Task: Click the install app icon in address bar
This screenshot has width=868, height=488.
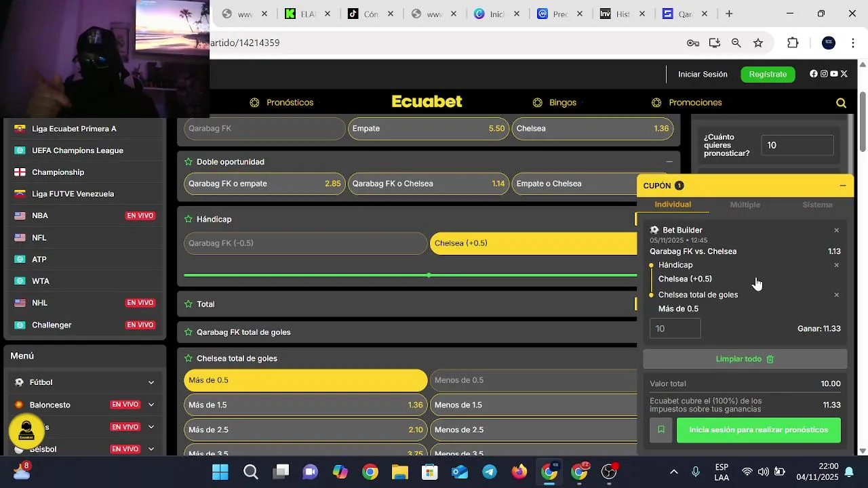Action: tap(715, 43)
